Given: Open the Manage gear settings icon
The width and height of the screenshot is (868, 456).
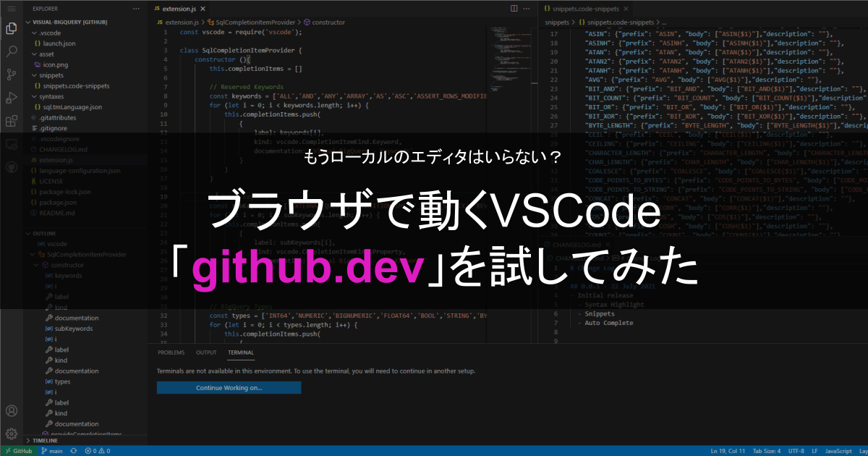Looking at the screenshot, I should [11, 434].
